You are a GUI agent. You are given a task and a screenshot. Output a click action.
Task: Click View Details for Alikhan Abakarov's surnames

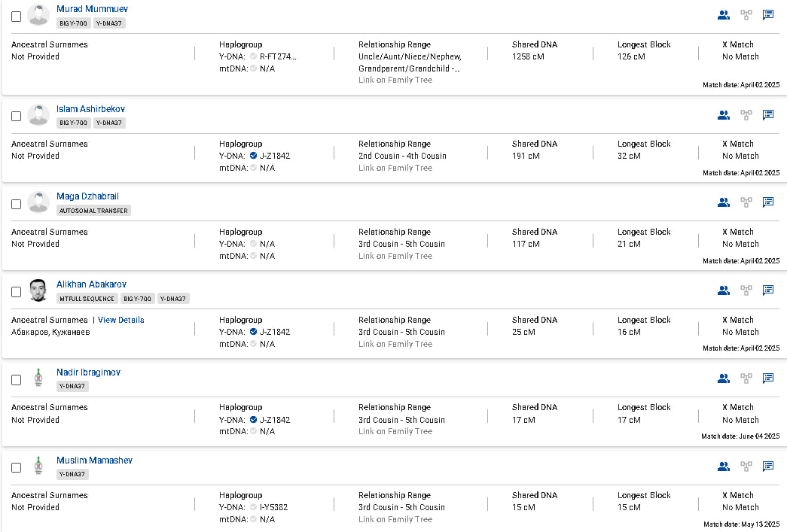tap(121, 320)
